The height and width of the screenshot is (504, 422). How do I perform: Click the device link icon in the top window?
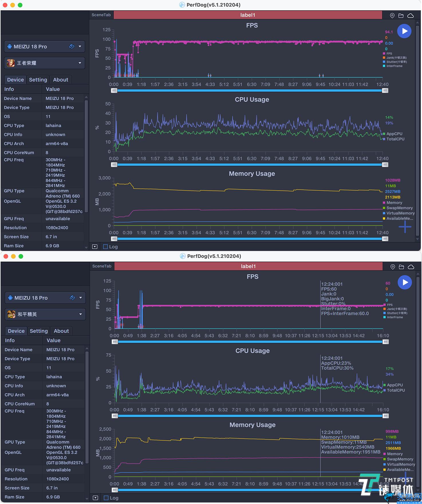tap(72, 46)
